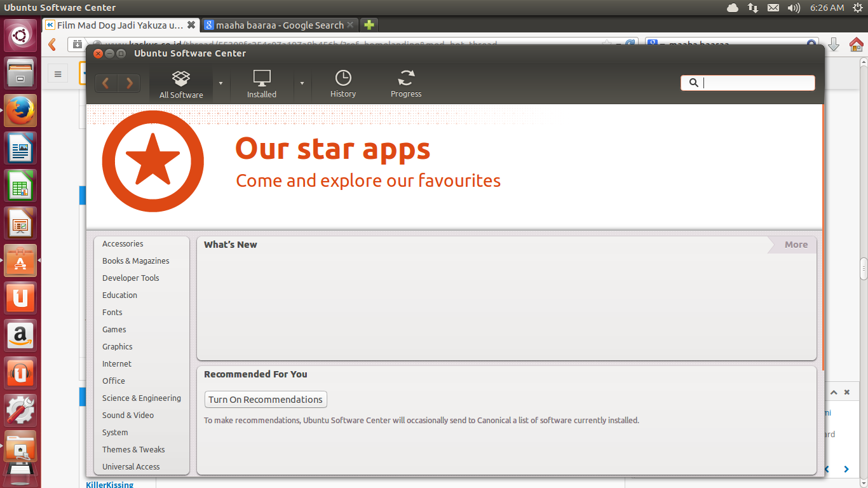Click More in the What's New section

pos(793,245)
